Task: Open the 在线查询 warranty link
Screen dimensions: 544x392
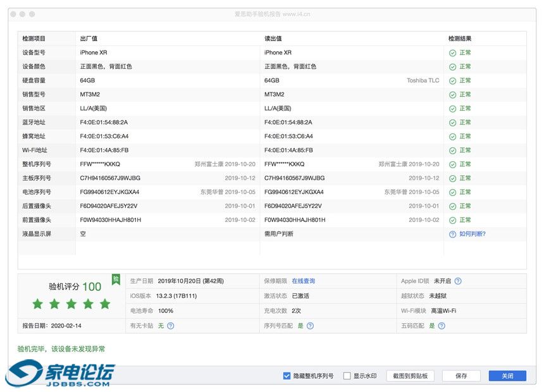Action: (x=303, y=281)
